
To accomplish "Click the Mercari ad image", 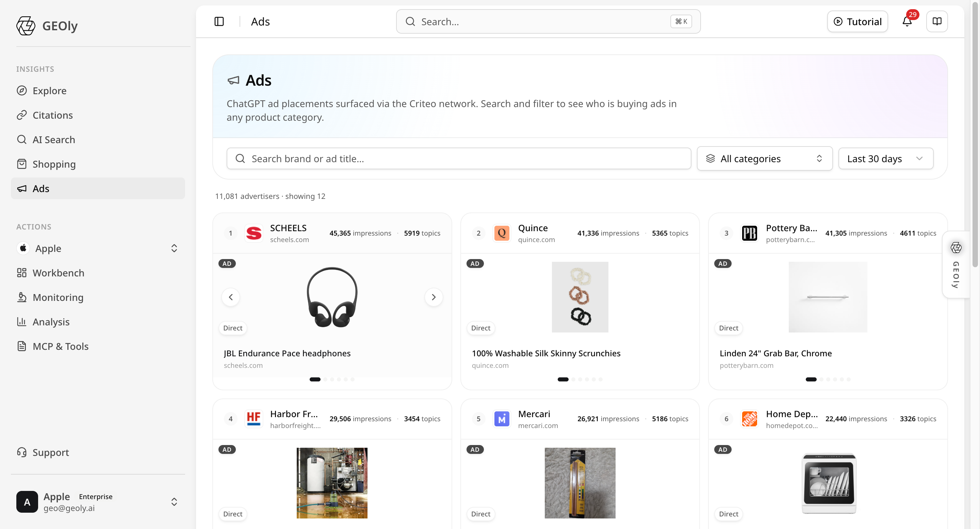I will pyautogui.click(x=580, y=483).
